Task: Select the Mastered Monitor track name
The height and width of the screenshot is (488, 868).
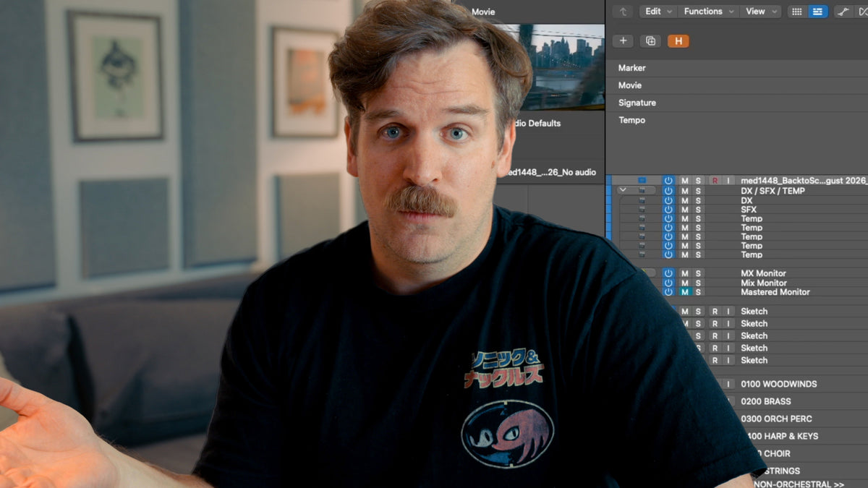Action: point(775,292)
